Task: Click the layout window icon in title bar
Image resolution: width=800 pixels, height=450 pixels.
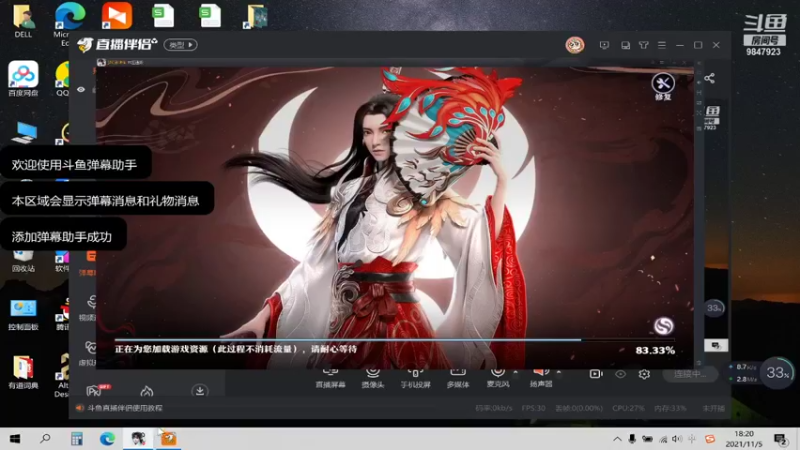Action: click(x=625, y=45)
